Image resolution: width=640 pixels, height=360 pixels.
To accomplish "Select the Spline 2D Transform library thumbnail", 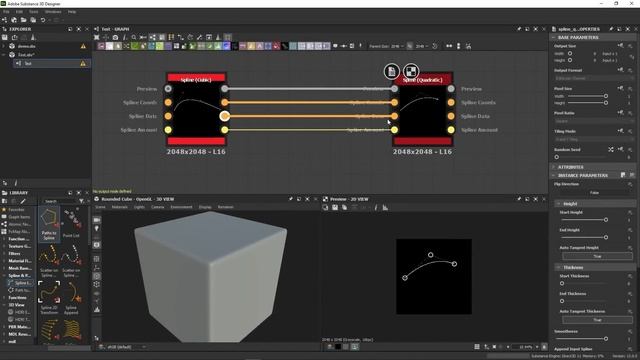I will pos(49,297).
